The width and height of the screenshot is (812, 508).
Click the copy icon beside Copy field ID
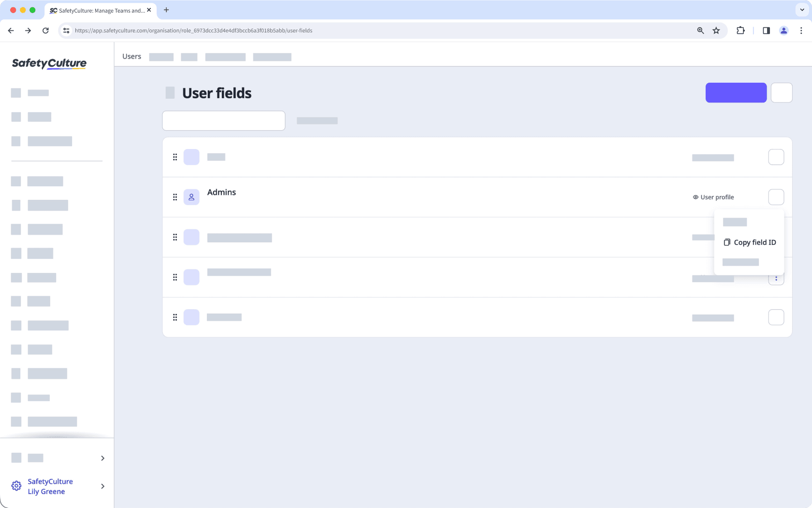pos(727,242)
